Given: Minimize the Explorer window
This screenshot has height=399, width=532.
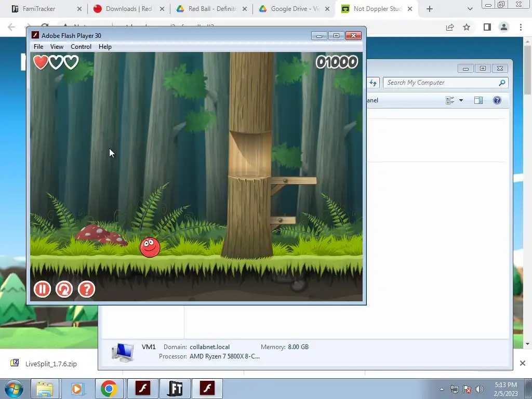Looking at the screenshot, I should [x=465, y=69].
